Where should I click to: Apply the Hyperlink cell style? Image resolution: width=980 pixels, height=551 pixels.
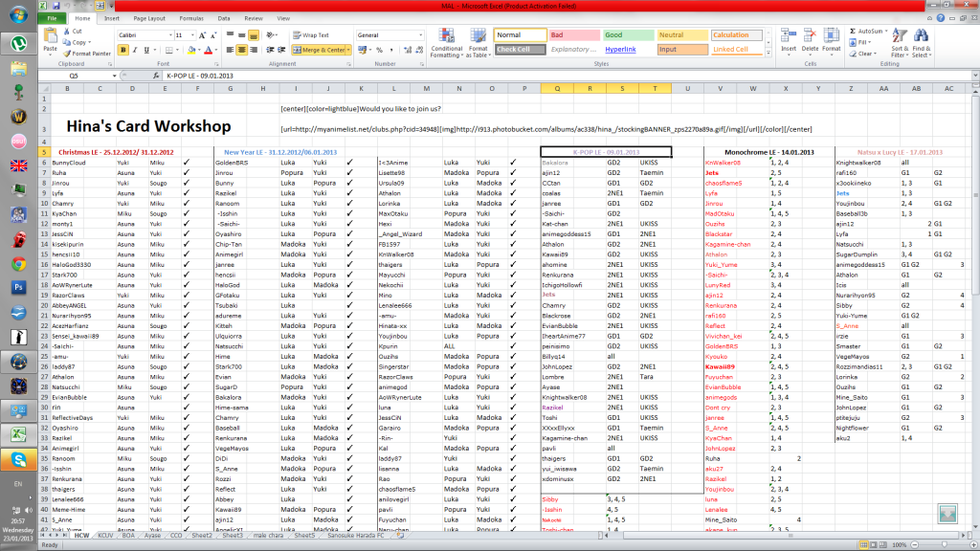pos(620,49)
